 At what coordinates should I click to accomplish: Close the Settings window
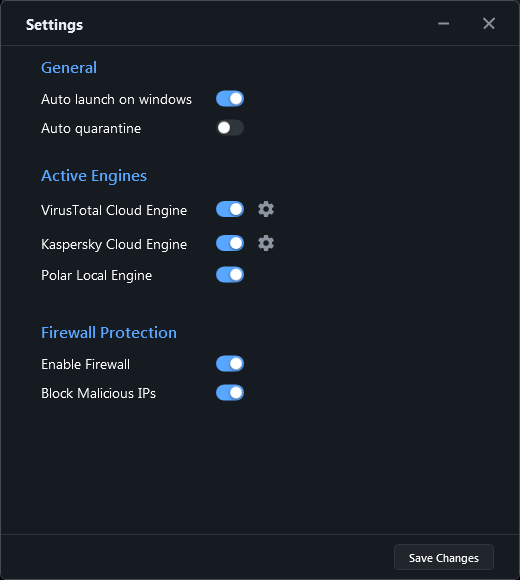coord(489,24)
